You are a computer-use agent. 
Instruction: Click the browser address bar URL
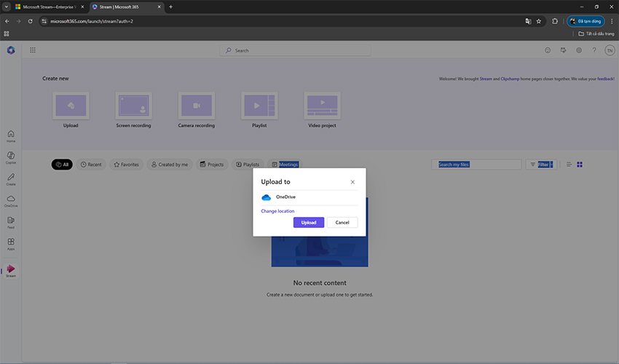[x=92, y=21]
